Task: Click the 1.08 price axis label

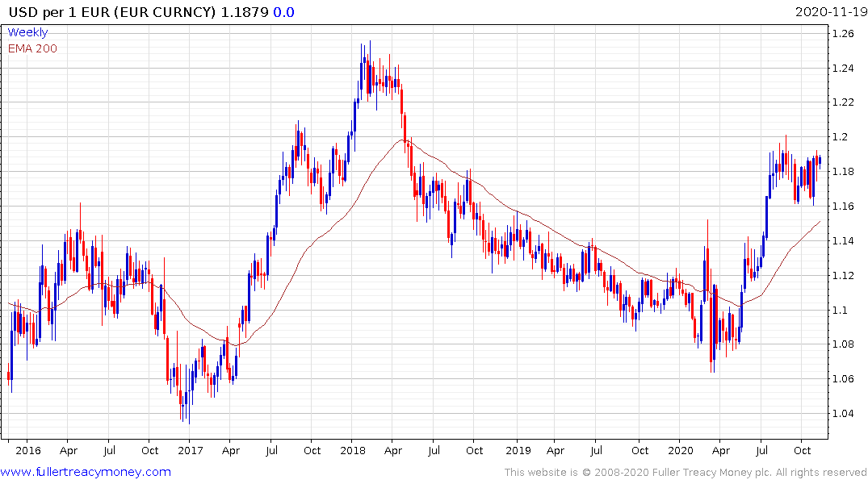Action: [x=843, y=344]
